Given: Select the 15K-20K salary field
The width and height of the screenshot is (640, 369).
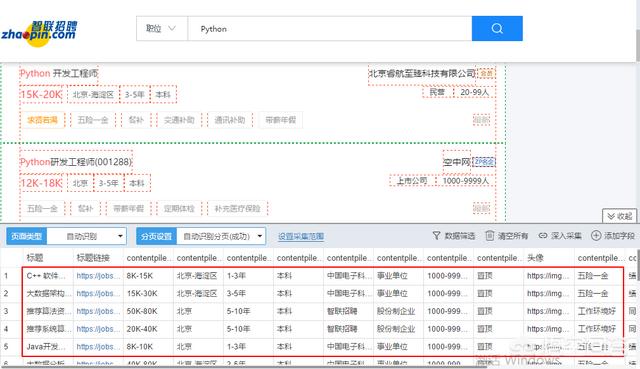Looking at the screenshot, I should coord(41,95).
